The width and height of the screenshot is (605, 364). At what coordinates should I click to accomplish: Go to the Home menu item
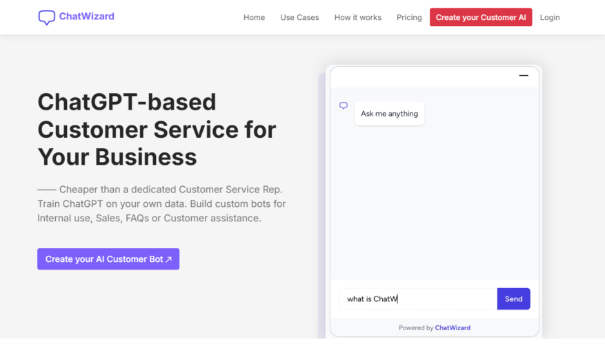click(x=254, y=17)
